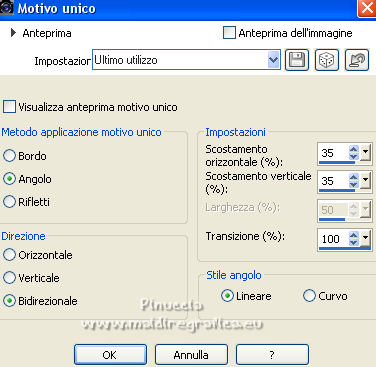Viewport: 376px width, 367px height.
Task: Select the Orizzontale direction radio button
Action: tap(9, 255)
